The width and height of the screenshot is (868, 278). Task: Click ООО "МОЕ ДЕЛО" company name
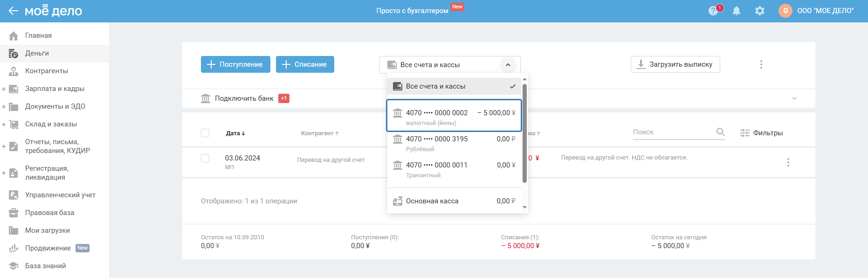click(826, 11)
